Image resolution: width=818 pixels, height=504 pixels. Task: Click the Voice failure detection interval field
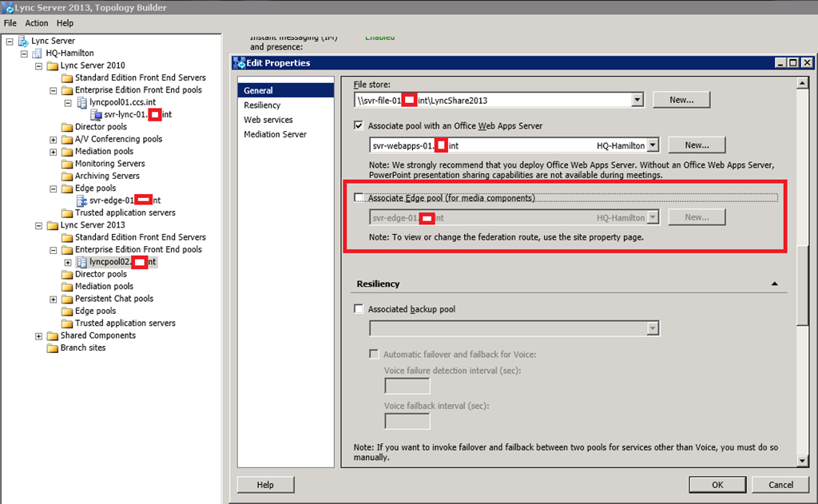[x=407, y=386]
